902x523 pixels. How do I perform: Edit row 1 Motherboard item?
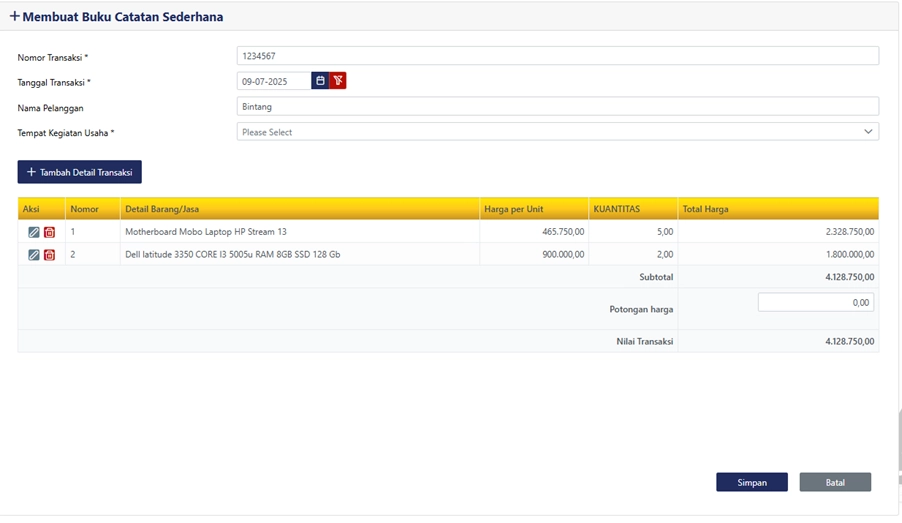[x=34, y=232]
